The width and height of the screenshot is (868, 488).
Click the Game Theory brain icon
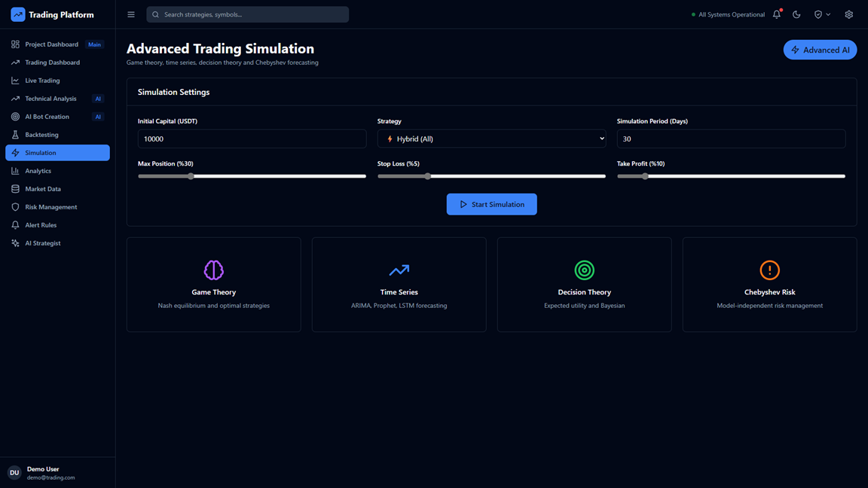[x=214, y=270]
